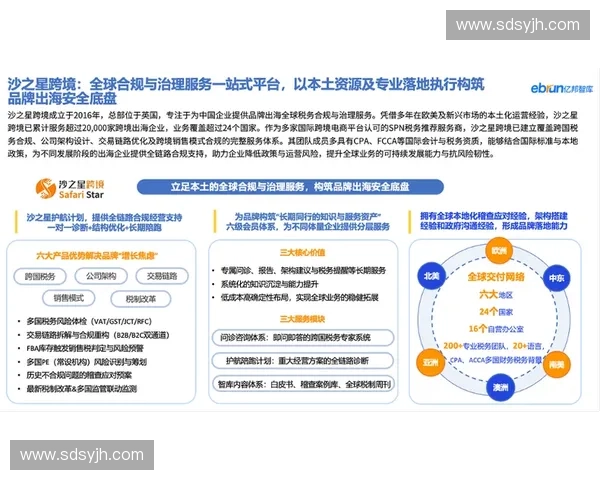
Task: Click the 三大服务模块 heading
Action: coord(302,319)
